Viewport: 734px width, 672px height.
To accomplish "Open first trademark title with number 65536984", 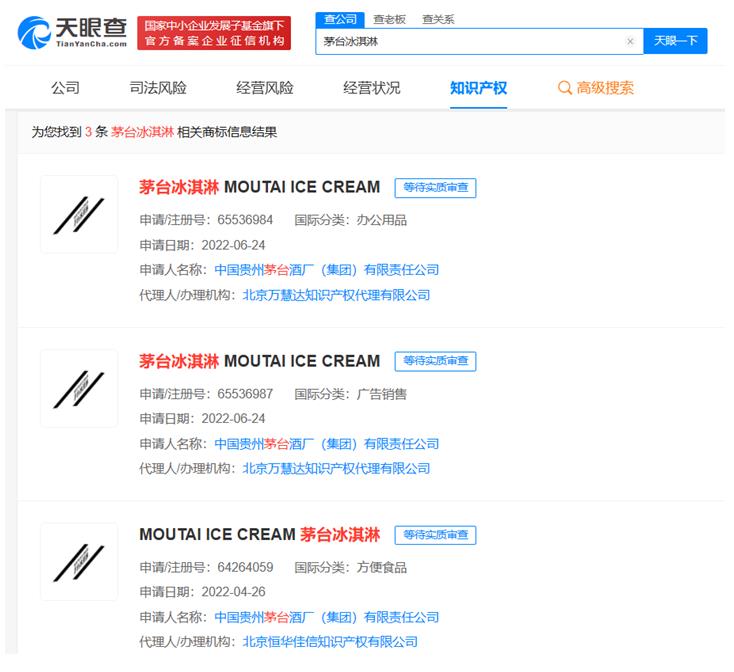I will (x=259, y=187).
